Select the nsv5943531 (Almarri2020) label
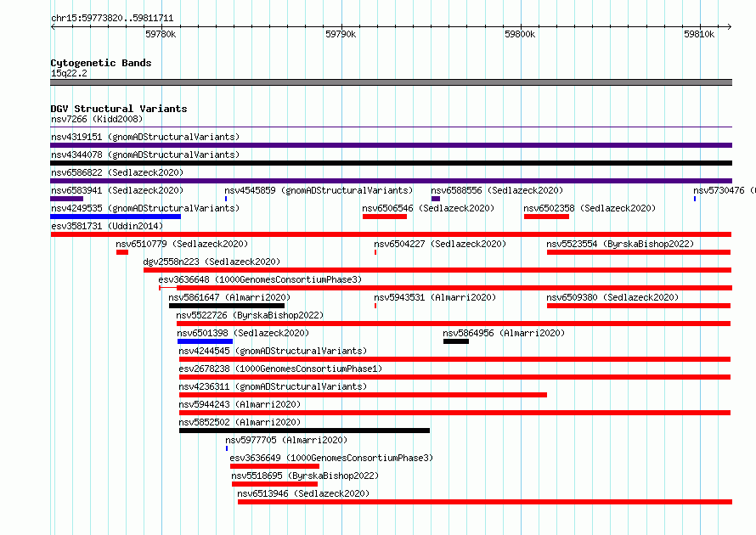This screenshot has height=535, width=756. (x=435, y=297)
